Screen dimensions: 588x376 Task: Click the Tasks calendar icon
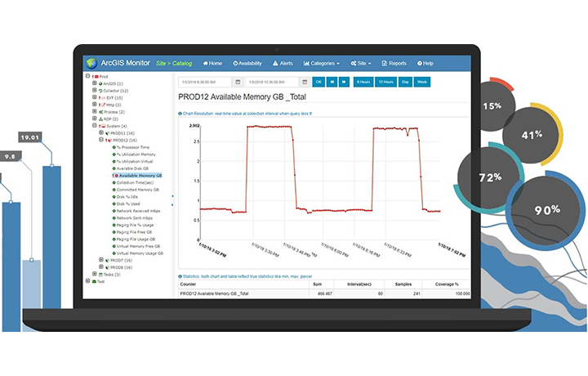click(x=100, y=275)
